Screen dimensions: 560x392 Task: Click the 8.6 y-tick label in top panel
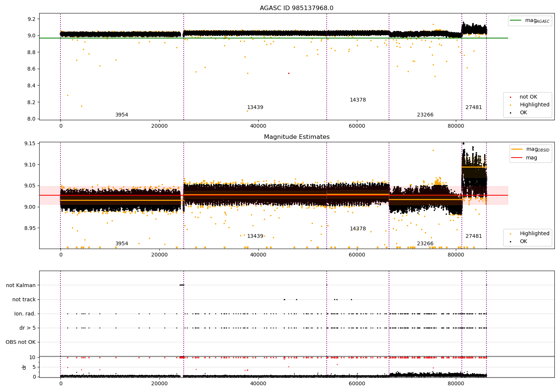coord(32,69)
